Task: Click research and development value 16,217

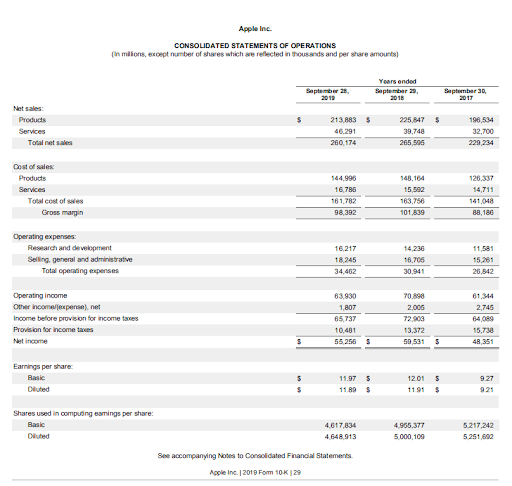Action: click(x=345, y=248)
